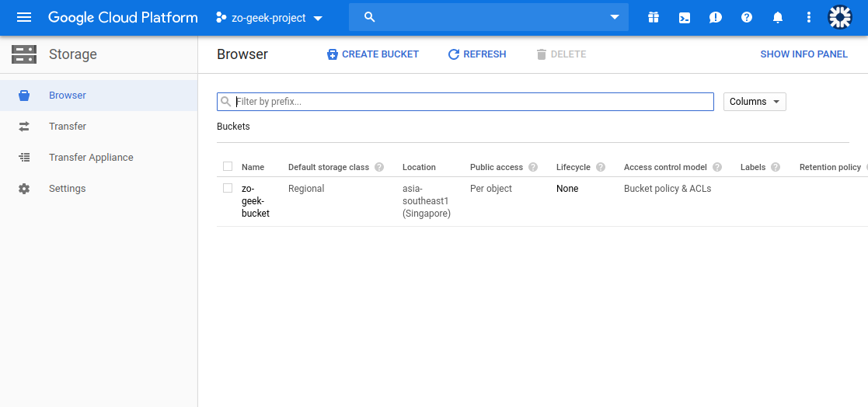Show notifications bell
Image resolution: width=868 pixels, height=407 pixels.
pos(778,17)
